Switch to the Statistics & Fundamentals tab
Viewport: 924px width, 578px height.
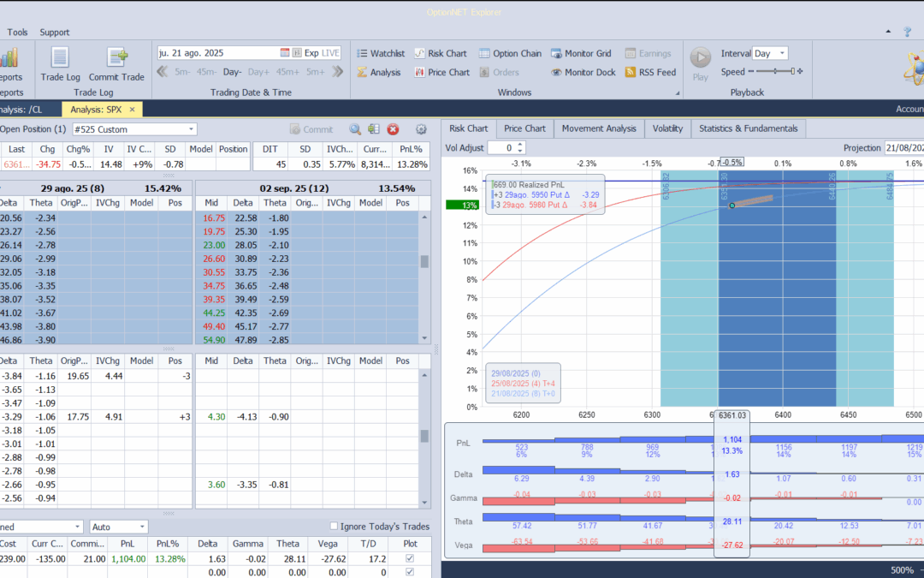pyautogui.click(x=748, y=128)
